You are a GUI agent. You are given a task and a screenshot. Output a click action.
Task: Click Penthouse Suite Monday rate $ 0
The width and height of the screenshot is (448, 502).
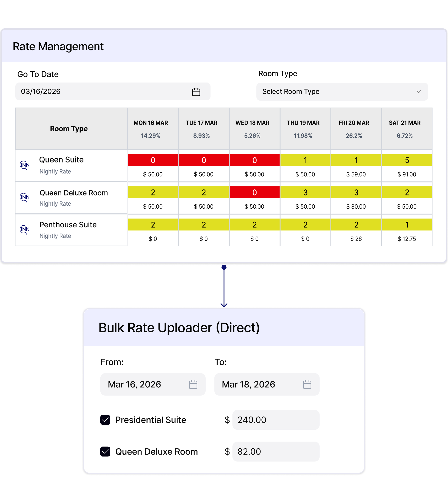(x=153, y=239)
